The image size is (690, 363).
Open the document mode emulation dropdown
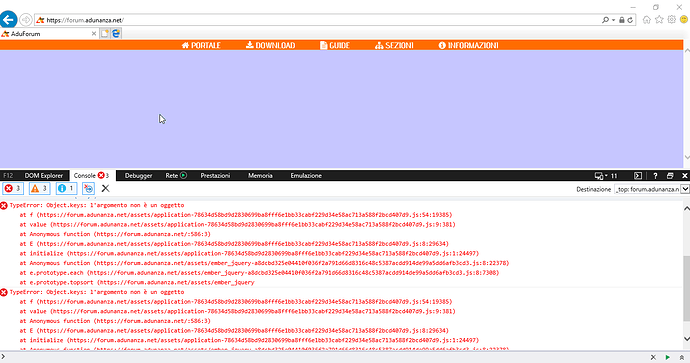click(x=606, y=176)
